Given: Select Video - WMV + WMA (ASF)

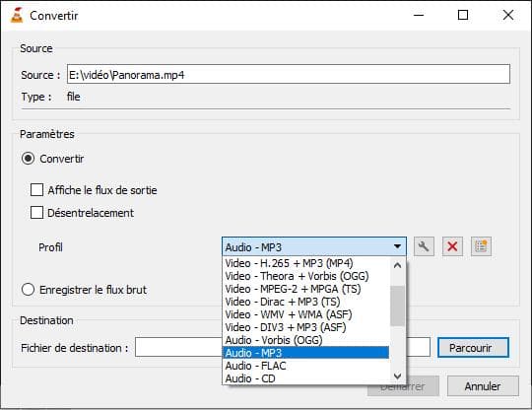Looking at the screenshot, I should 306,314.
